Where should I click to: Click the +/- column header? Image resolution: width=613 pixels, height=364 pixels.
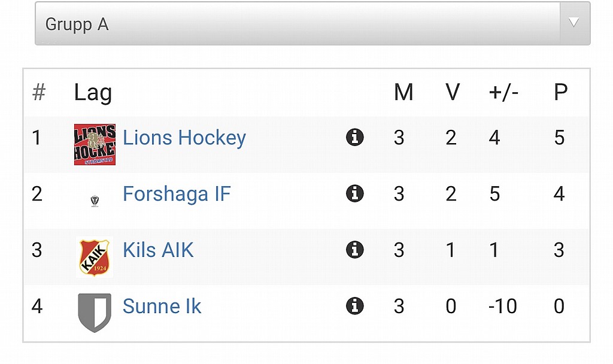point(503,93)
